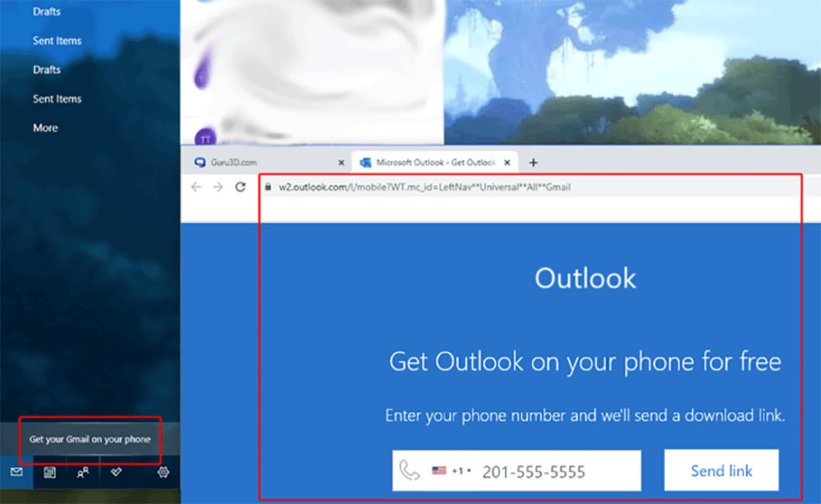Switch to Mail view in bottom bar
The width and height of the screenshot is (821, 504).
(x=16, y=472)
